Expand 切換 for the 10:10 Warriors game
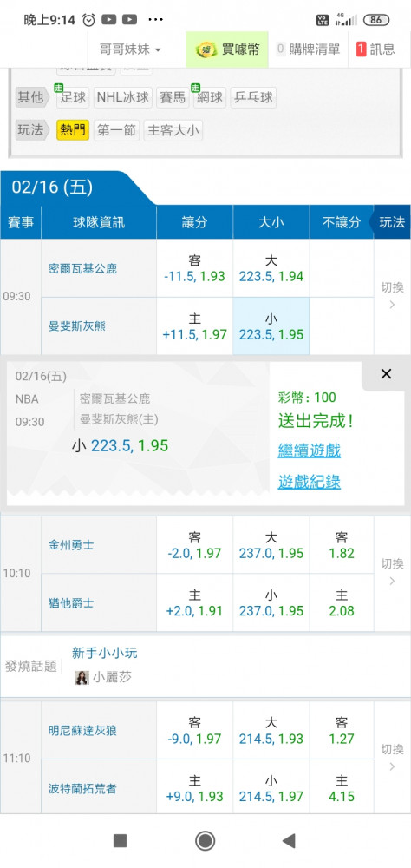Screen dimensions: 411x868 click(x=392, y=573)
